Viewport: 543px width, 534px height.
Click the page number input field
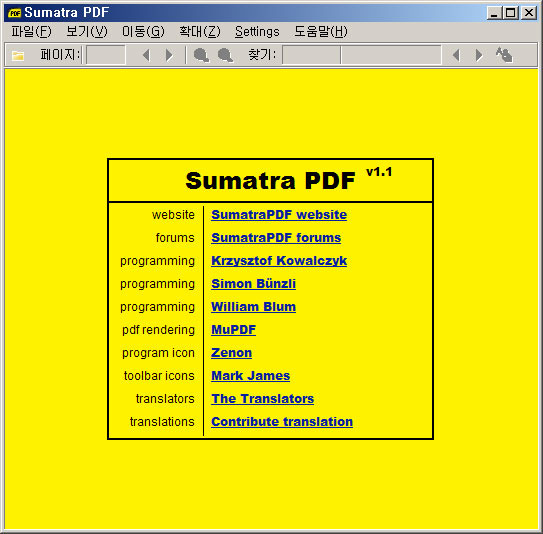(x=106, y=55)
